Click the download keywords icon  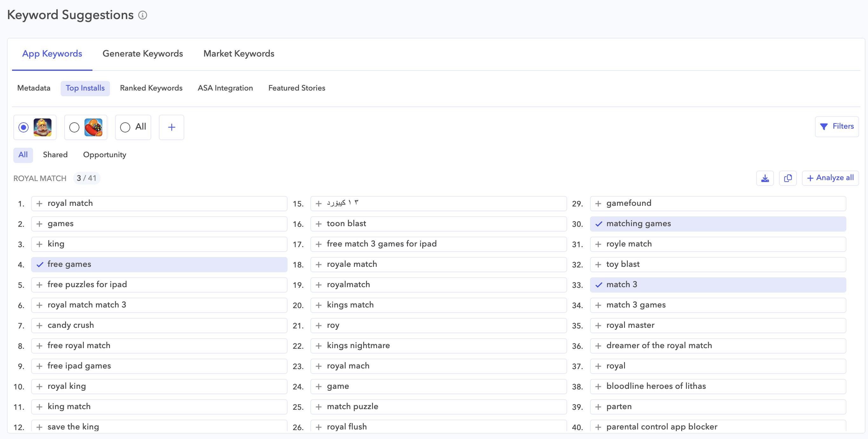(765, 178)
